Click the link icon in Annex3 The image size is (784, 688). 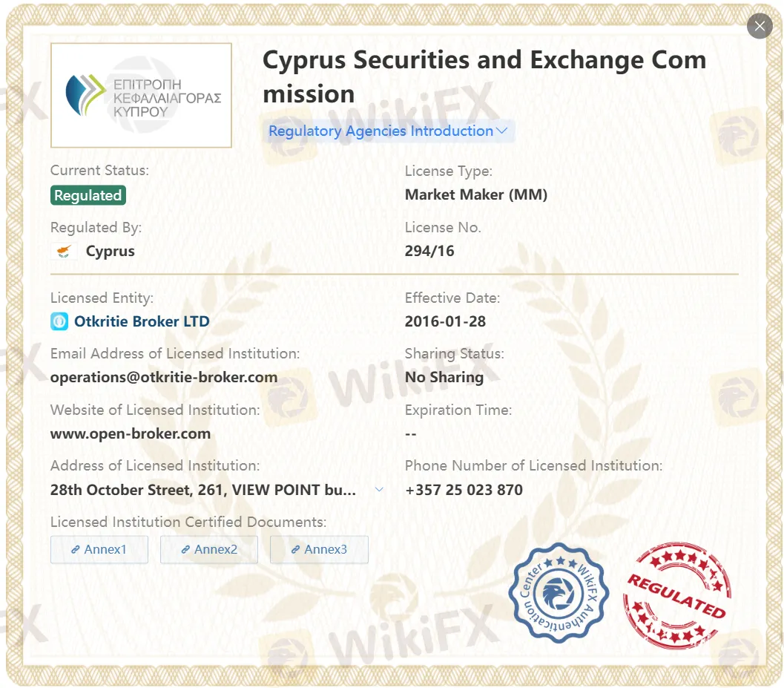point(295,549)
